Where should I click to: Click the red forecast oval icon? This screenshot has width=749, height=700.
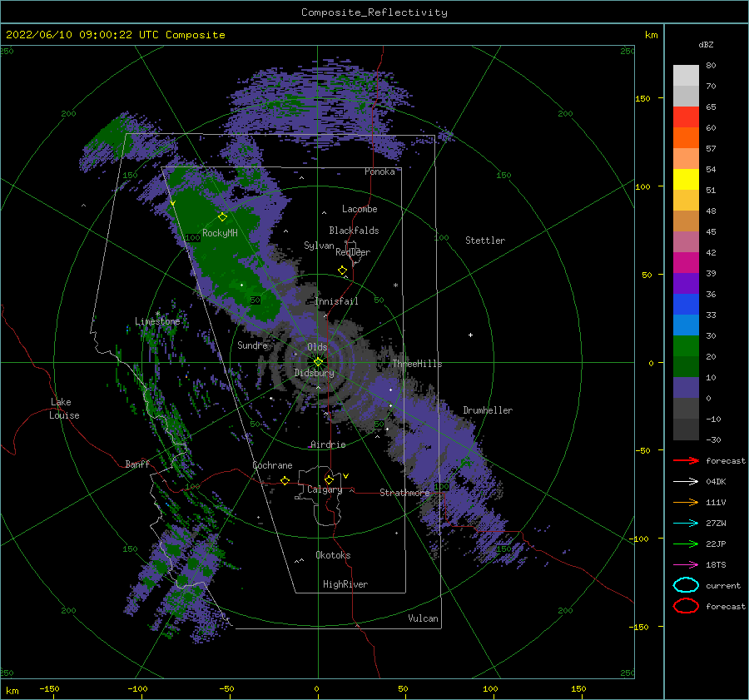(x=686, y=606)
